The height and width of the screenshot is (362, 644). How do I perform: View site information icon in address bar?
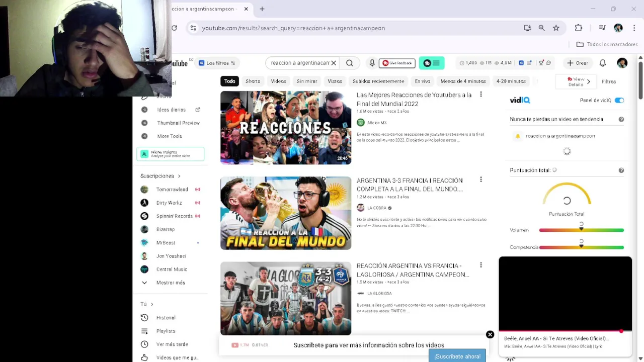[193, 28]
